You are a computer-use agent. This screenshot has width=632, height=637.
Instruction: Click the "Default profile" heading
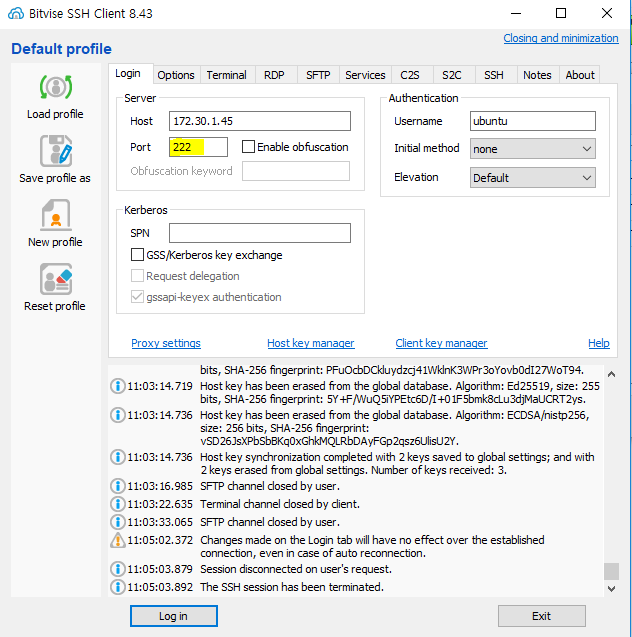point(61,49)
